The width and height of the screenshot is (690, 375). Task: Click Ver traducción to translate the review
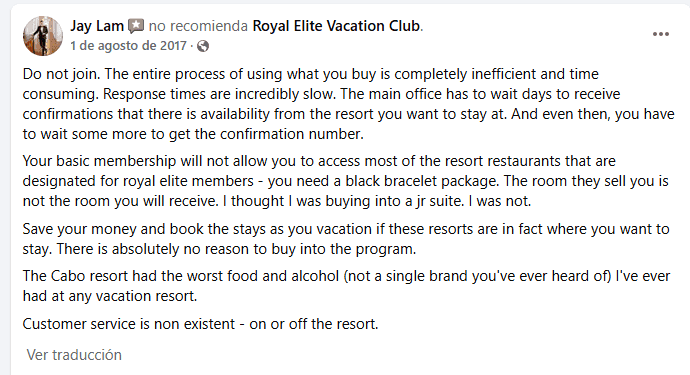click(74, 355)
